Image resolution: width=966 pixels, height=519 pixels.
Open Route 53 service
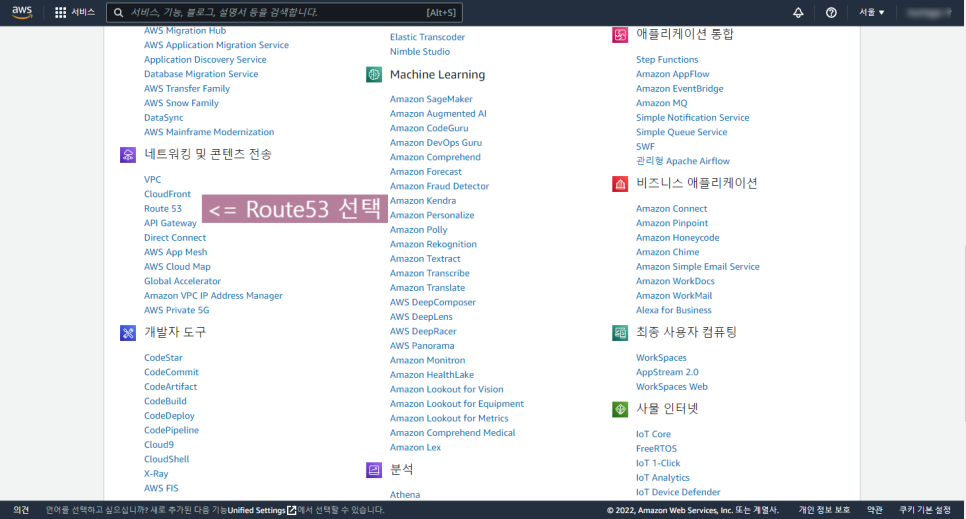163,208
